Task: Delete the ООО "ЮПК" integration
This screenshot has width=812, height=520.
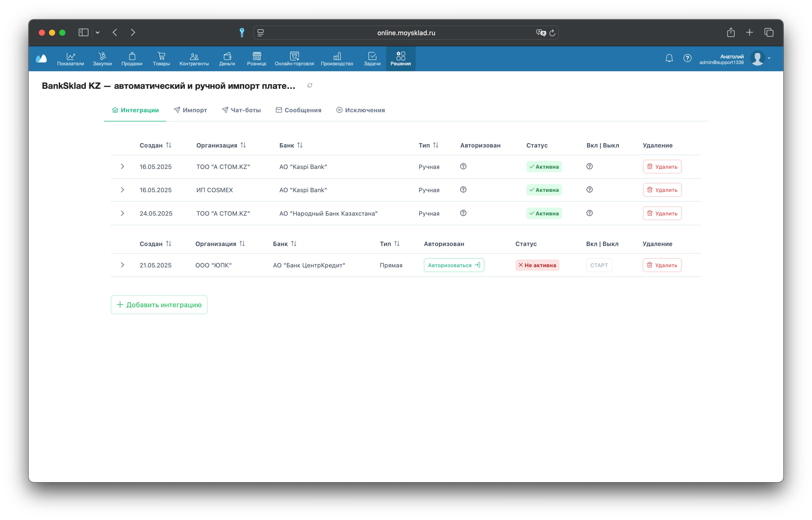Action: (662, 265)
